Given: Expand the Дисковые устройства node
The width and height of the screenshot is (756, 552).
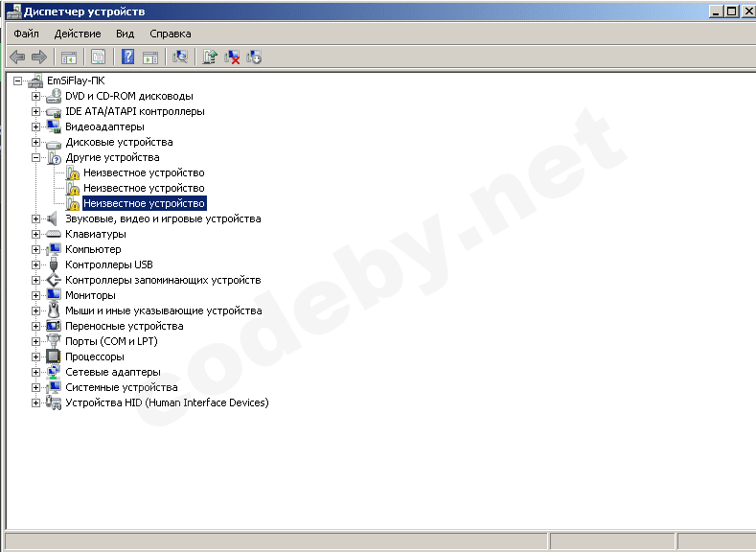Looking at the screenshot, I should pos(35,142).
